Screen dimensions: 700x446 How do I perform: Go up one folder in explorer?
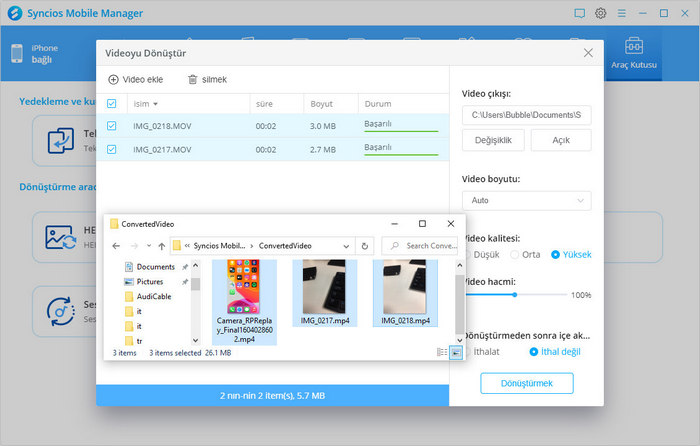[x=162, y=246]
